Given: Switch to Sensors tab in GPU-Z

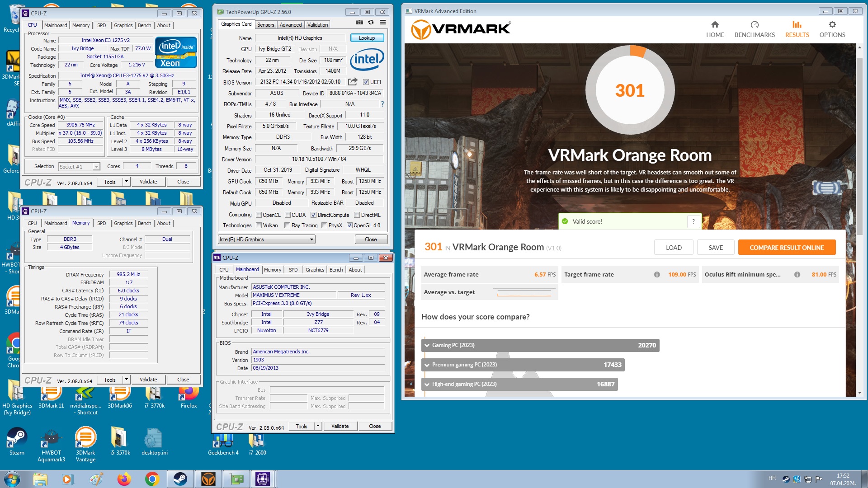Looking at the screenshot, I should pos(266,25).
